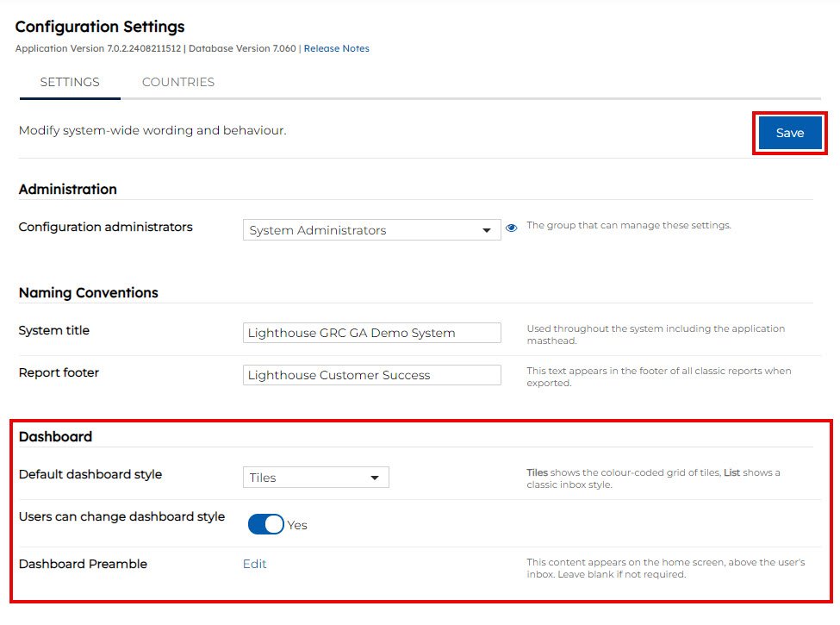View the Configuration administrators group eye icon
This screenshot has height=625, width=840.
point(511,228)
